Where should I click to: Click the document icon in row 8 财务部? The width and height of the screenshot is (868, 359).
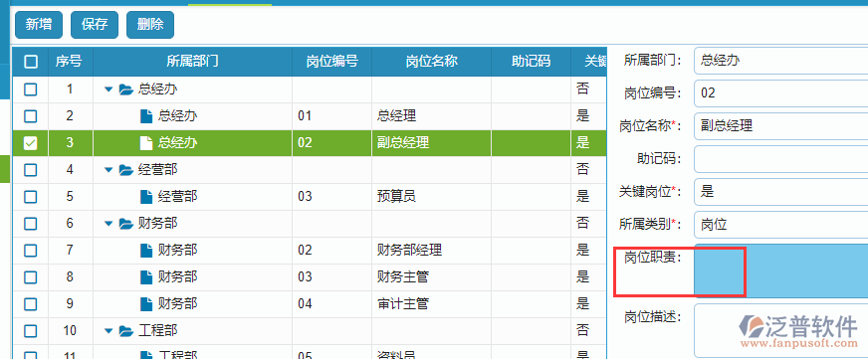[145, 276]
